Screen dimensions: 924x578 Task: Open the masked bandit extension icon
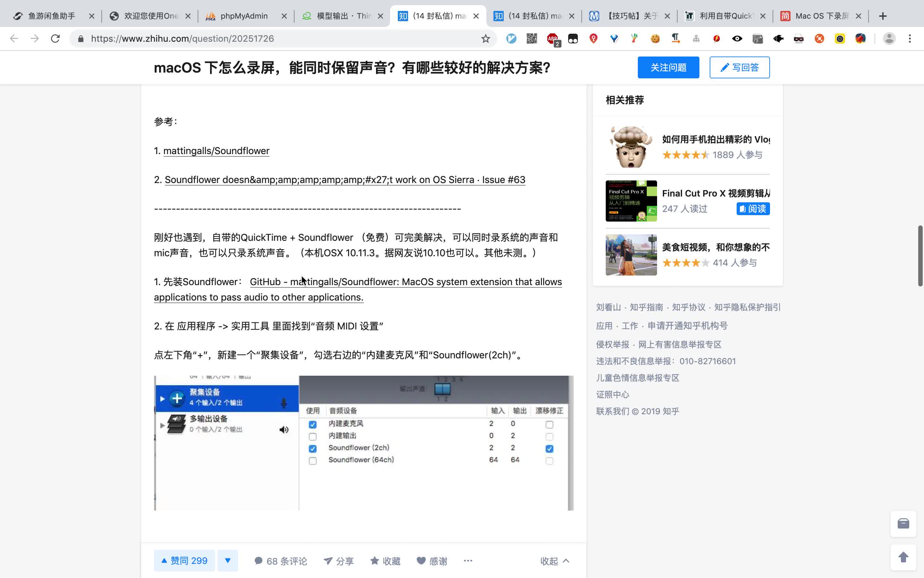click(799, 39)
